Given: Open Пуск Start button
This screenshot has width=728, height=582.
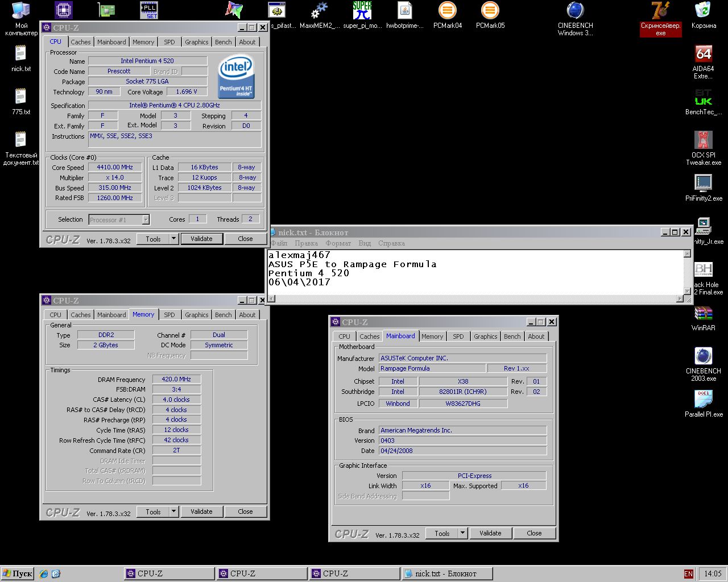Looking at the screenshot, I should point(18,574).
